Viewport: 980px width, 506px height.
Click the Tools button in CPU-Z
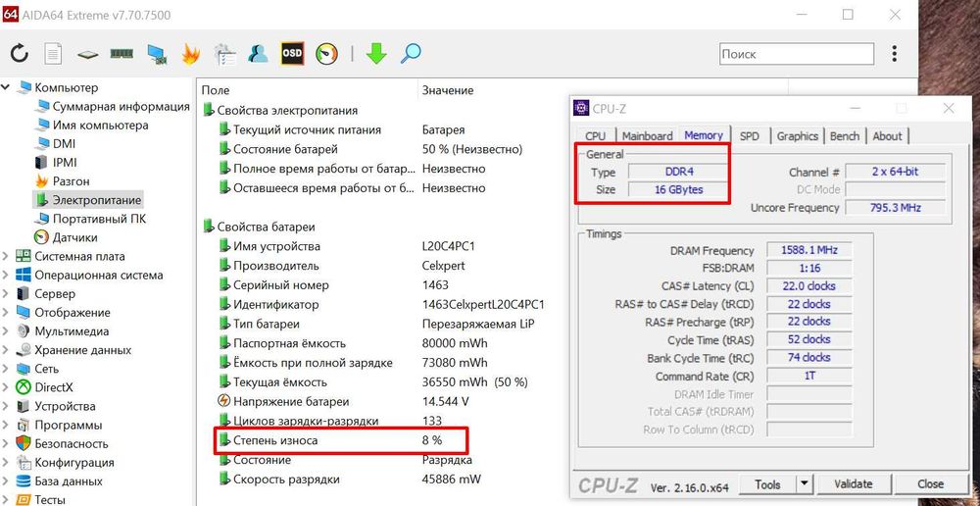tap(767, 484)
